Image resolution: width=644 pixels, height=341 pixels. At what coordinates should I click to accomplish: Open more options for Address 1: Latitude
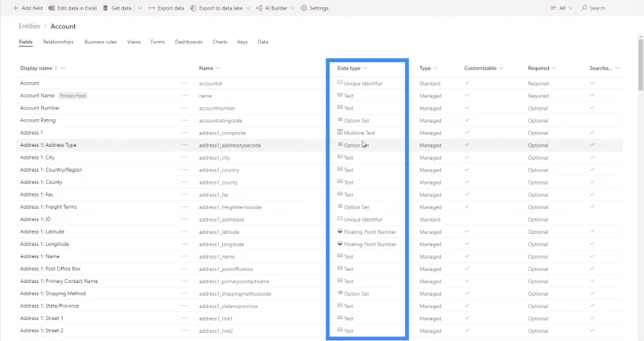[x=184, y=231]
